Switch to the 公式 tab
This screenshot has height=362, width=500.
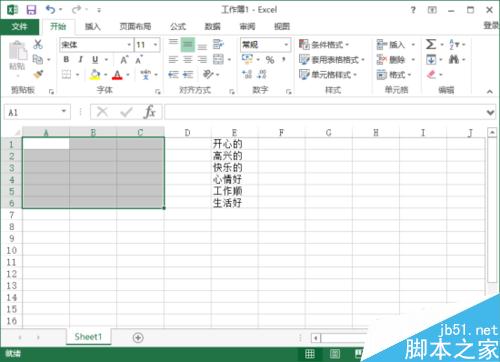click(178, 27)
